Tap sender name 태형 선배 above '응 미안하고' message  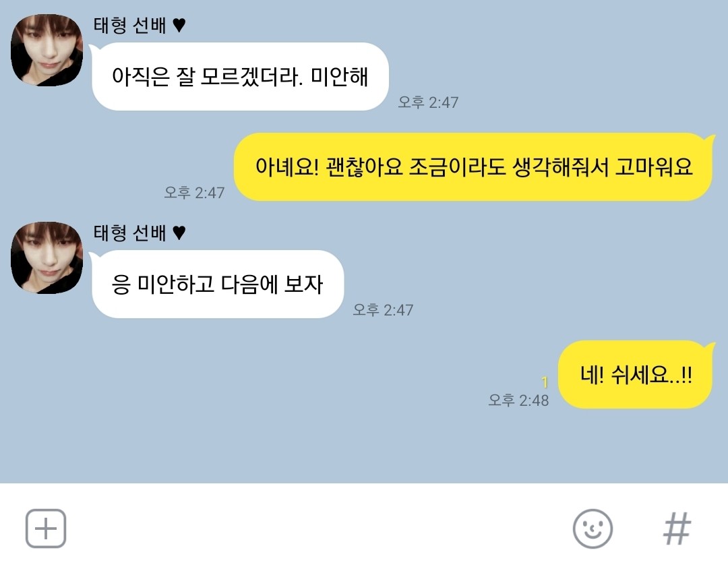tap(129, 233)
